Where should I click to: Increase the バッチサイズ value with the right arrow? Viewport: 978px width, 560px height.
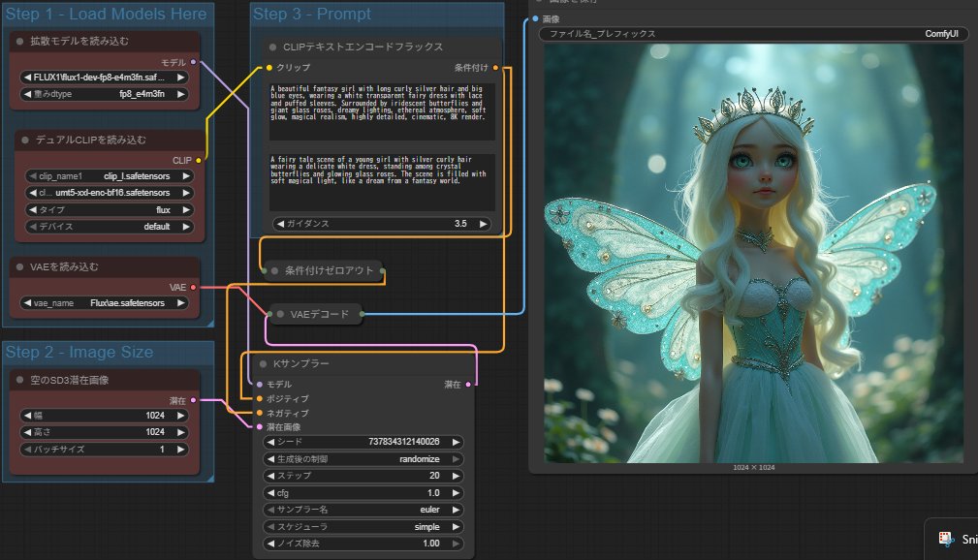(x=181, y=449)
